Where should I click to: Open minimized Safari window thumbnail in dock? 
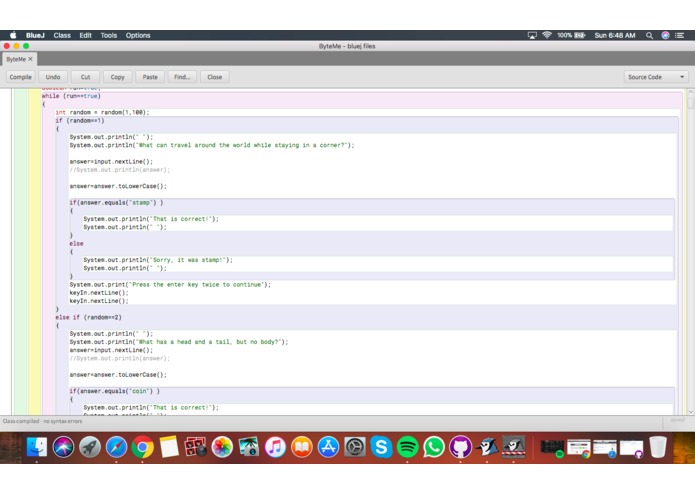click(x=605, y=448)
